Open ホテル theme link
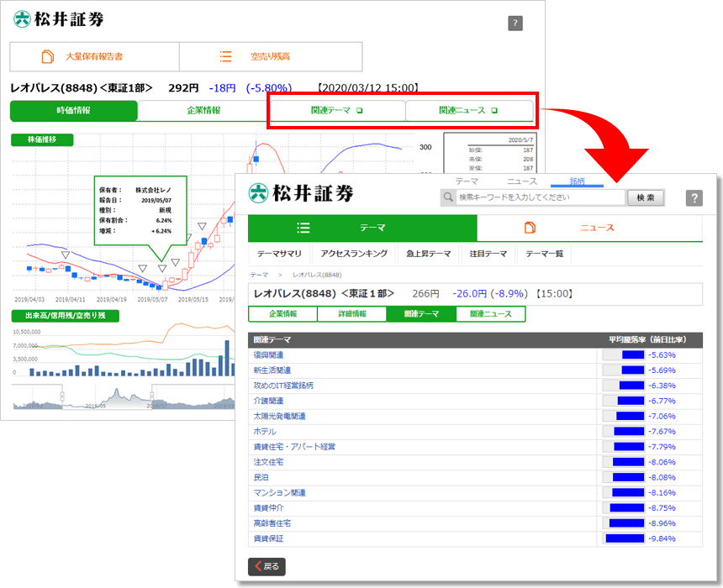Screen dimensions: 723x588 coord(265,431)
